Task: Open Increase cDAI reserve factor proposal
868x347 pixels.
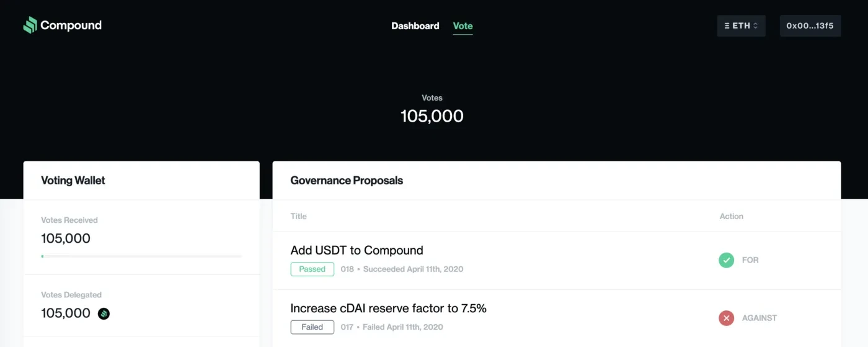Action: pos(388,309)
